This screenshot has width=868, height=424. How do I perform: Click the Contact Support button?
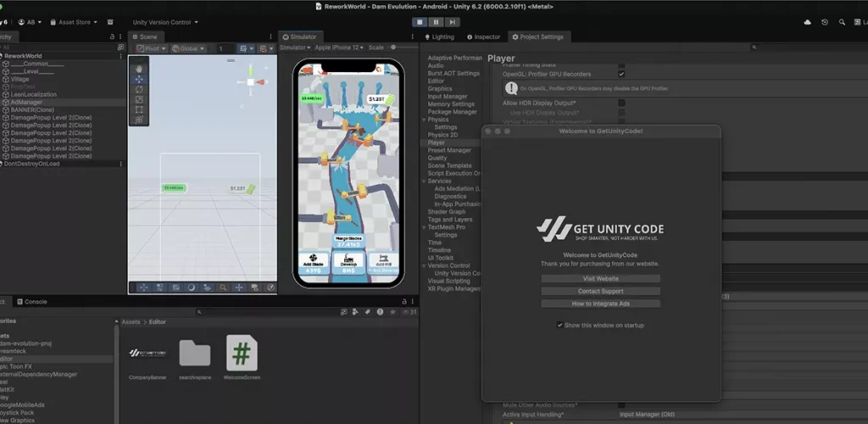[601, 291]
